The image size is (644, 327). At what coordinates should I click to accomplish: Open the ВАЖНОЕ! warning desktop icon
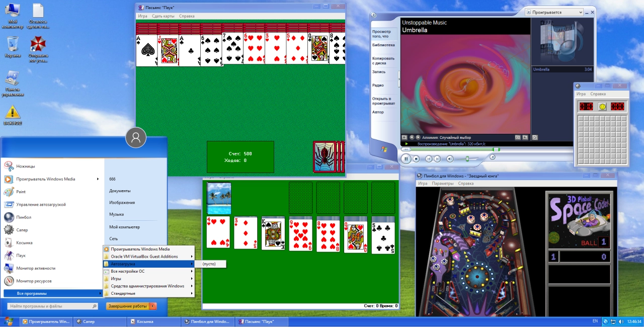[x=13, y=115]
